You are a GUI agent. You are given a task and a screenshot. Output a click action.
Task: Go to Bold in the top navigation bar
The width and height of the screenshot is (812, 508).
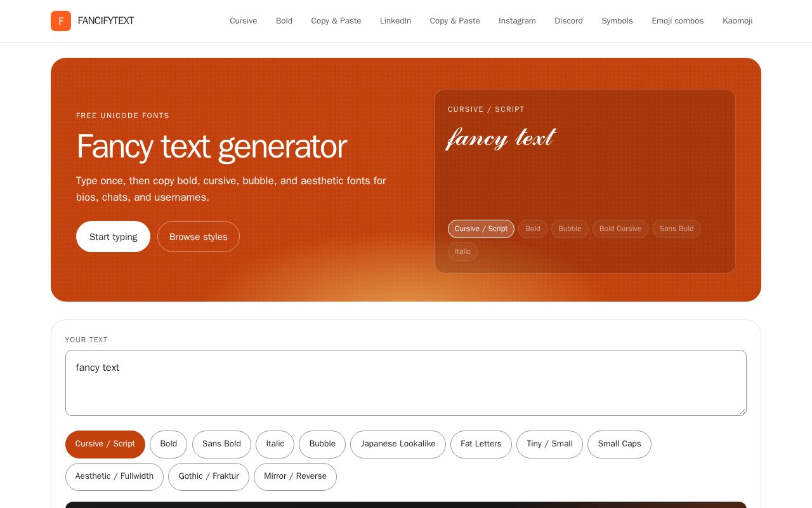tap(284, 21)
